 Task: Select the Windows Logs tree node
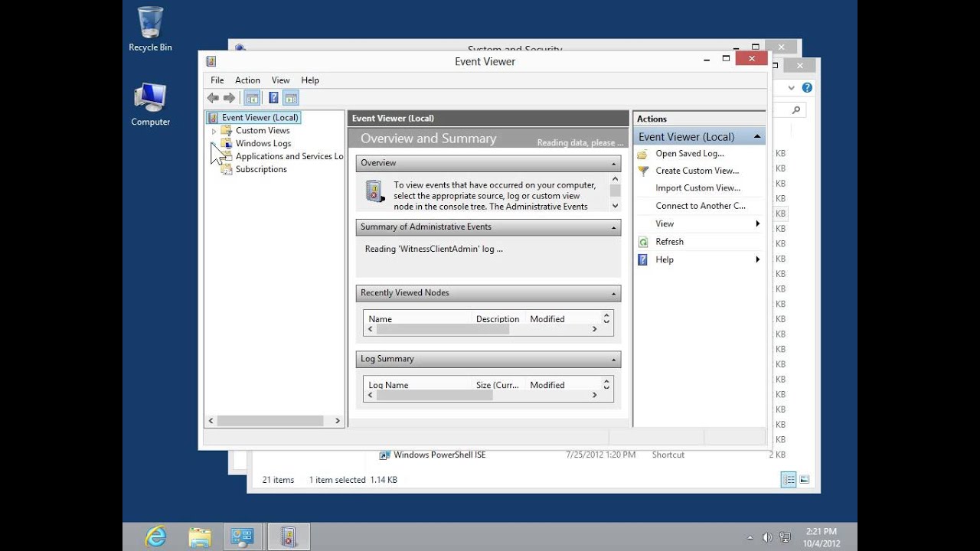(x=263, y=143)
